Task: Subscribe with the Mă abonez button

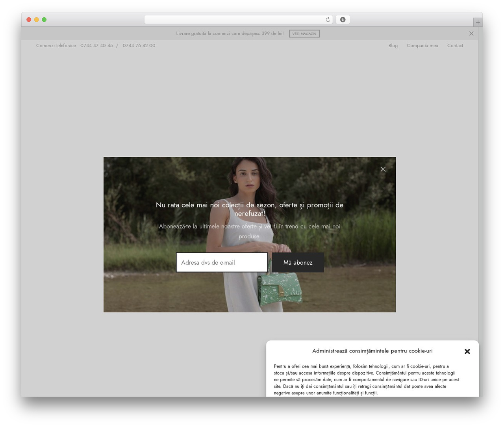Action: [x=298, y=262]
